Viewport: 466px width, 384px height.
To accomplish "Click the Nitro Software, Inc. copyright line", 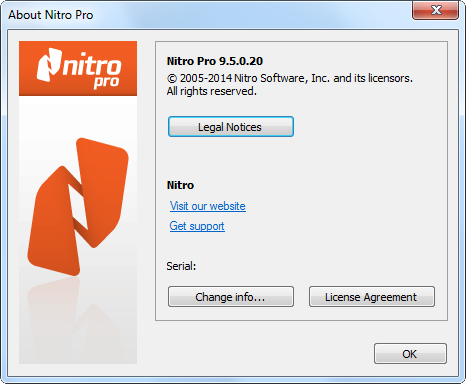I will coord(290,78).
